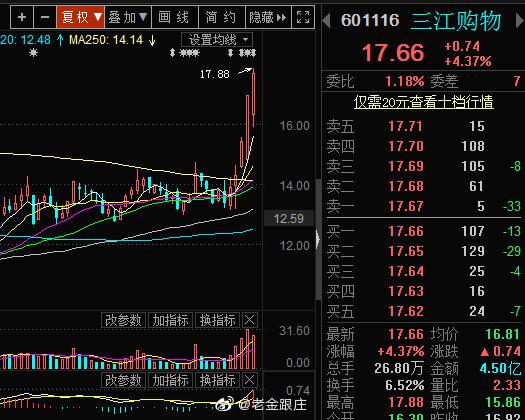The width and height of the screenshot is (525, 420).
Task: Toggle 隐藏 hide panel button
Action: [269, 17]
